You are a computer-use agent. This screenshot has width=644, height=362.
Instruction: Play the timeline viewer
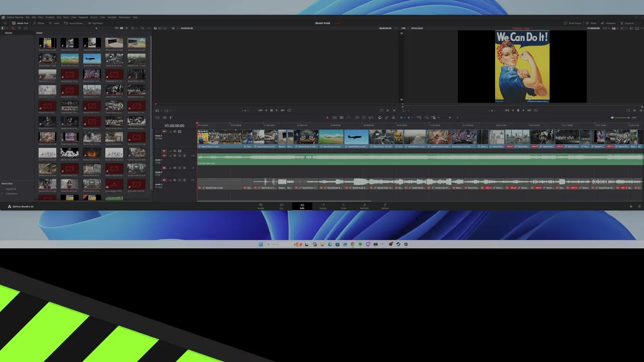pyautogui.click(x=523, y=110)
